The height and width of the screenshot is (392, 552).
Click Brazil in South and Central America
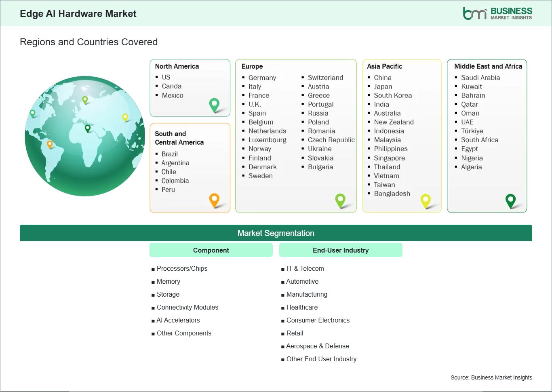click(169, 154)
